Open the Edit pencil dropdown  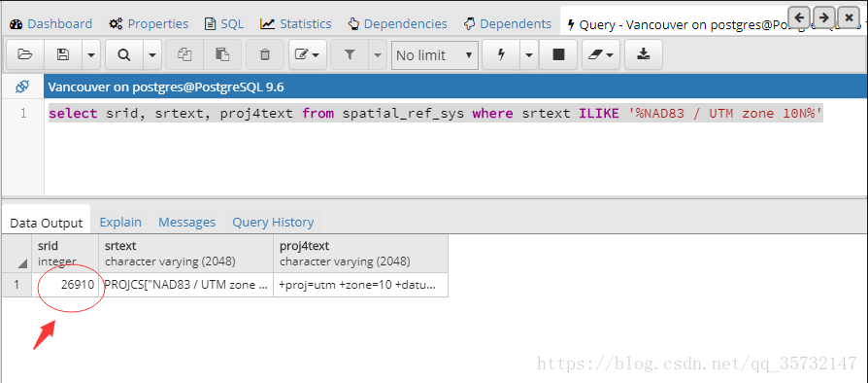click(307, 54)
